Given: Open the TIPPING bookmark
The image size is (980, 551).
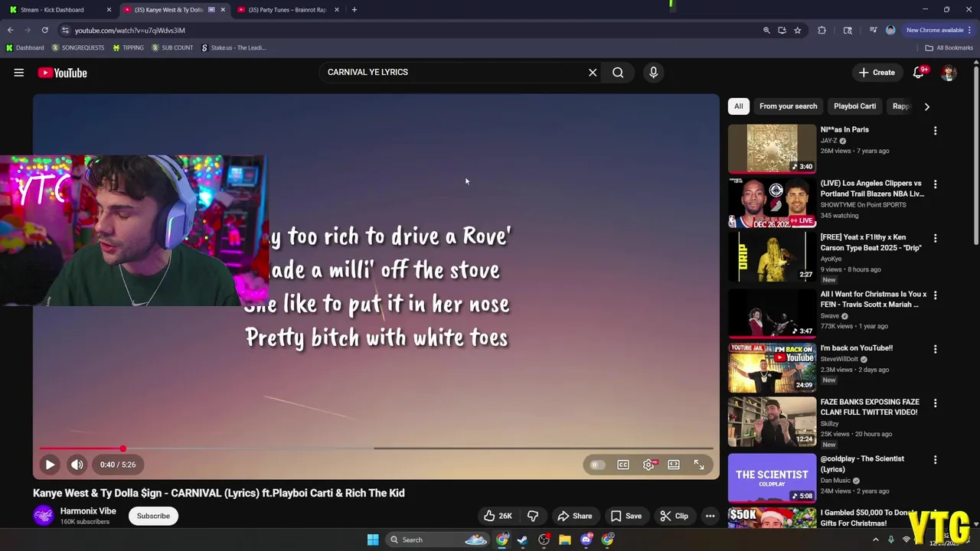Looking at the screenshot, I should (x=128, y=47).
